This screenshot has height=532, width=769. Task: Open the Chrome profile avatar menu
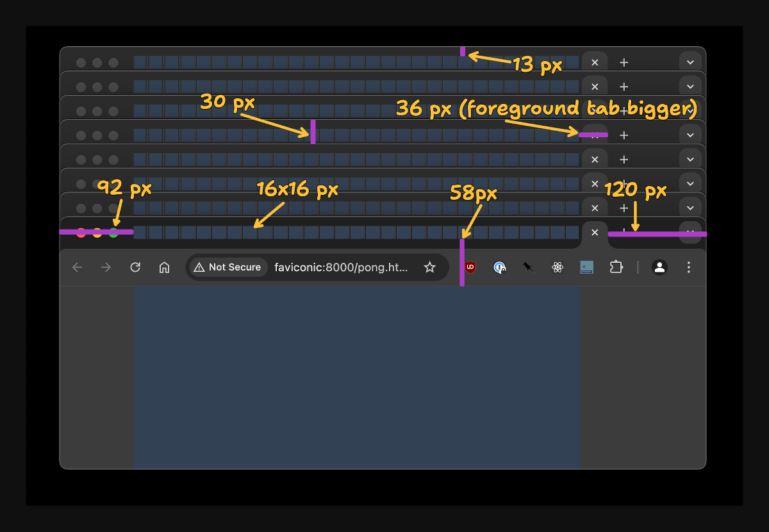point(659,267)
